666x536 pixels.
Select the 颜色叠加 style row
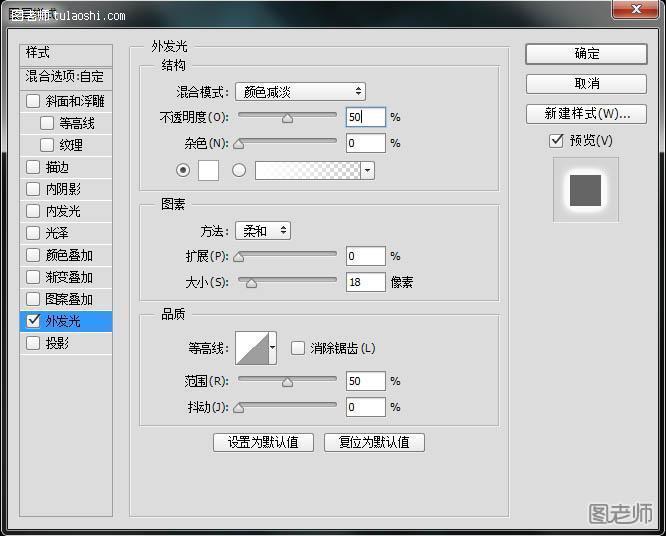[66, 255]
